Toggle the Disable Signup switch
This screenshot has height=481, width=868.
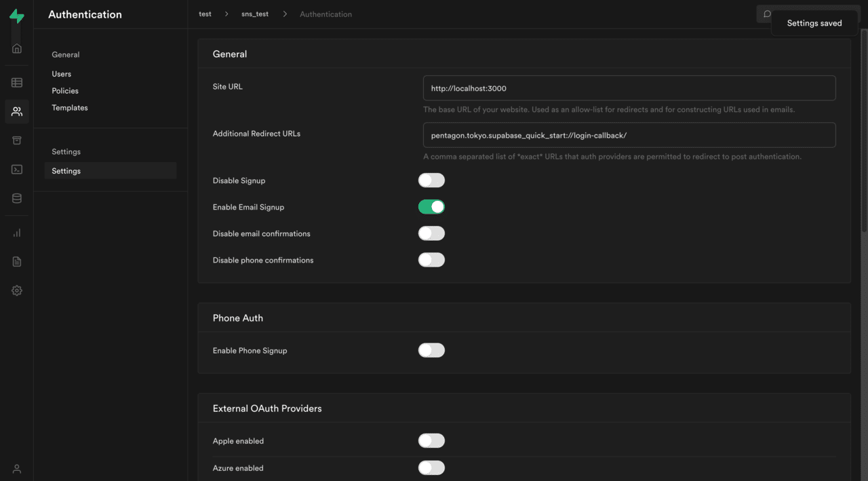point(431,180)
